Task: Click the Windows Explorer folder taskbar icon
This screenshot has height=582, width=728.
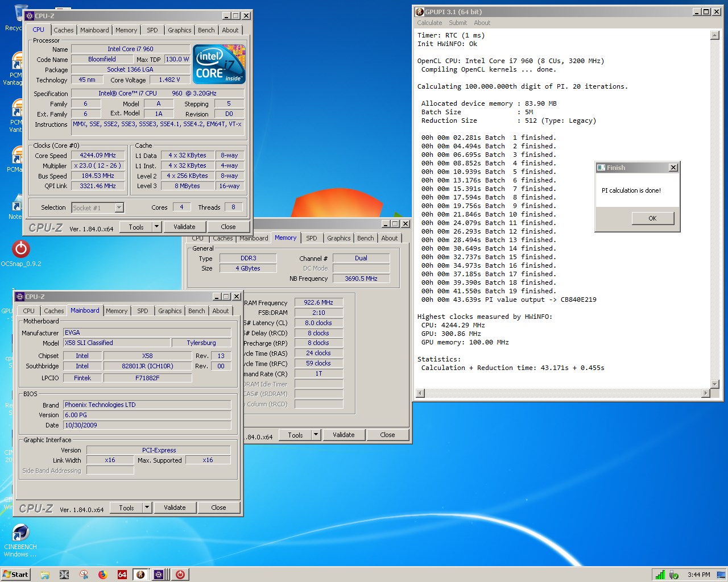Action: 45,575
